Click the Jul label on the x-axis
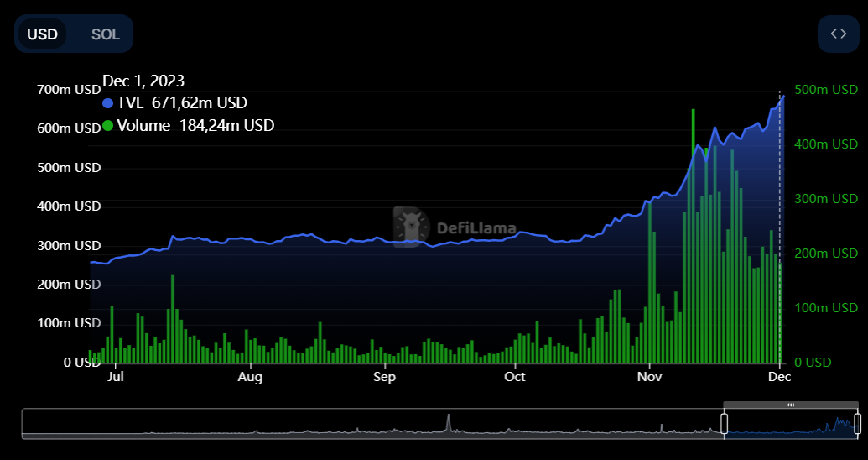 116,377
